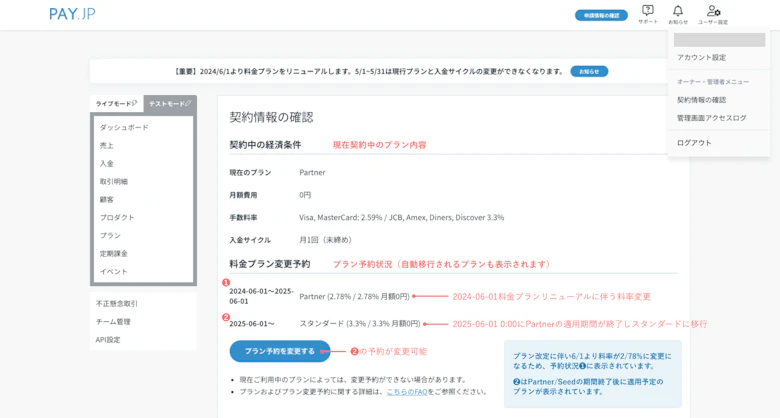Open 定期課金 in the sidebar
Image resolution: width=780 pixels, height=418 pixels.
coord(114,253)
